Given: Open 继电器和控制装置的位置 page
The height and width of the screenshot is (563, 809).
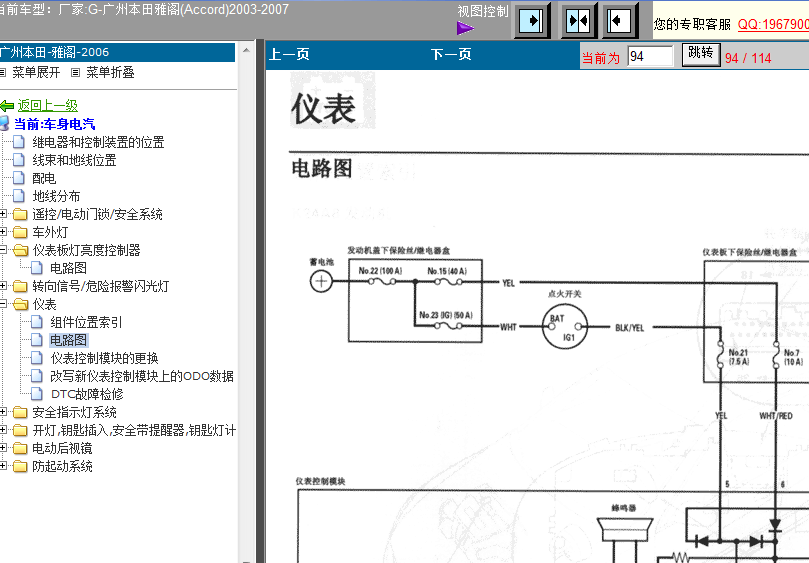Looking at the screenshot, I should tap(98, 142).
